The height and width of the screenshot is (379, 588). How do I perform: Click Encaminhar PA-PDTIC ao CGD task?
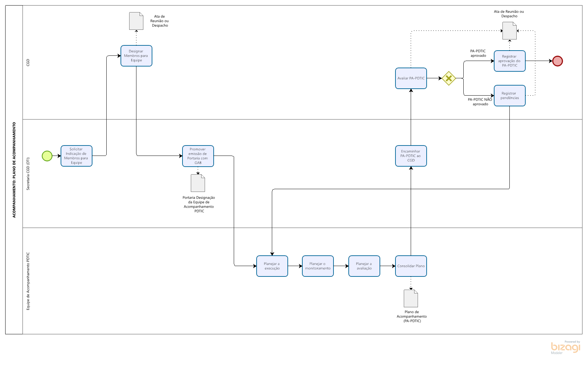[411, 156]
